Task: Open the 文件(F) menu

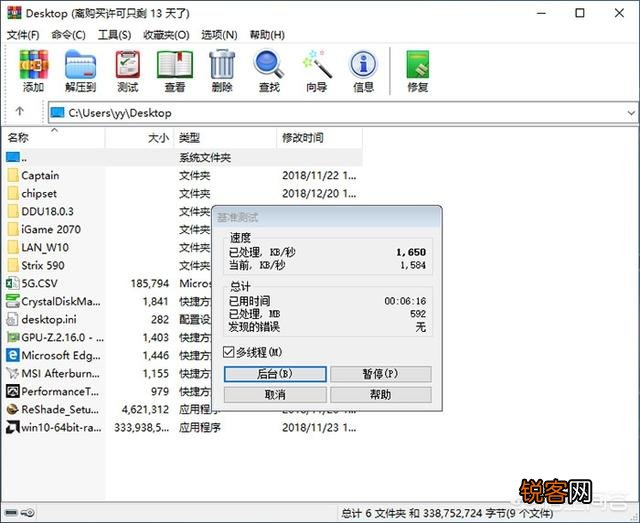Action: pyautogui.click(x=23, y=35)
